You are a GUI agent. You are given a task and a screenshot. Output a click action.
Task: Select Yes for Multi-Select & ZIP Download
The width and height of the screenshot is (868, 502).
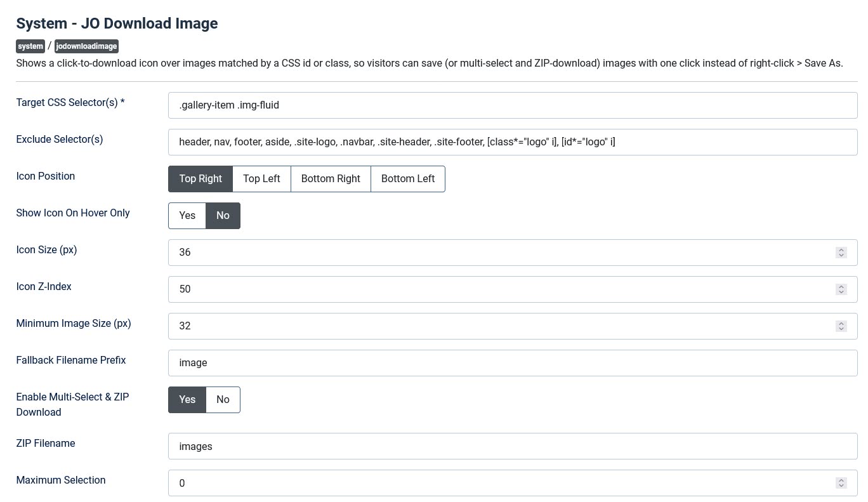[x=187, y=400]
